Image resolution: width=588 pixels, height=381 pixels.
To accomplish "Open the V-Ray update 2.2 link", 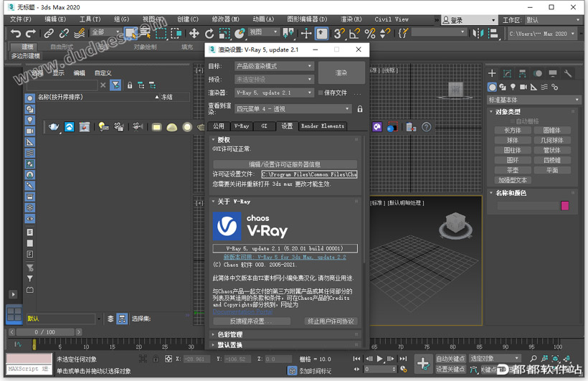I will pos(285,257).
